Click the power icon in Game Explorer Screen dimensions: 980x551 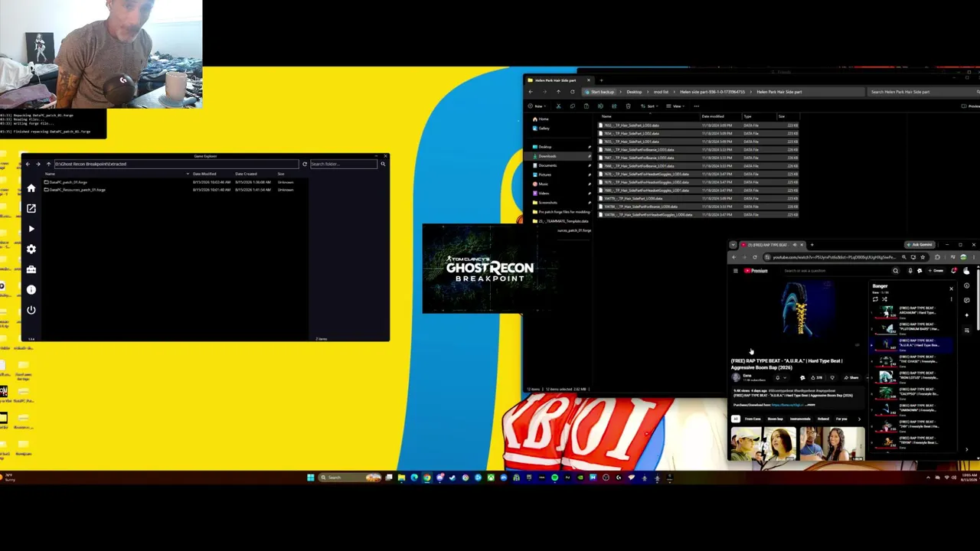point(31,310)
